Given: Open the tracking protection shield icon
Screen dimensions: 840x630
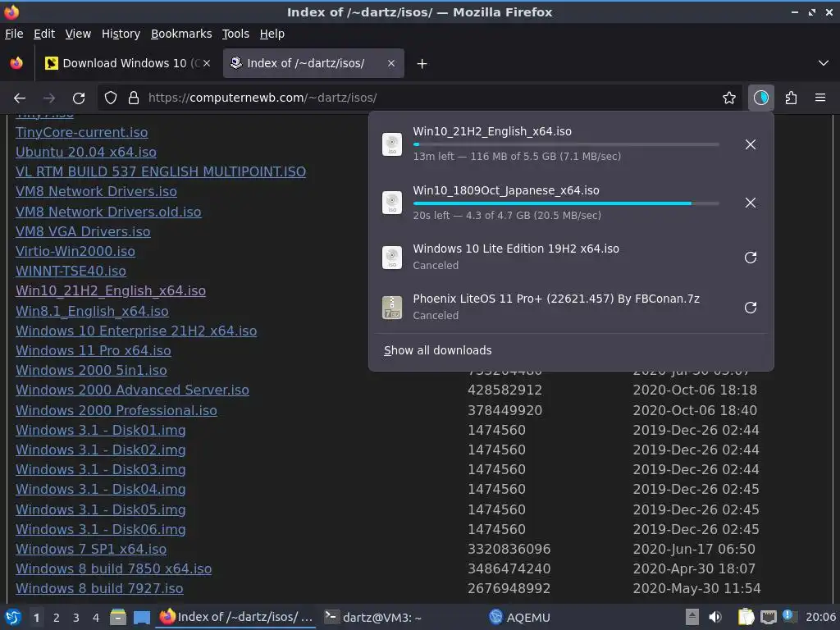Looking at the screenshot, I should pyautogui.click(x=111, y=98).
